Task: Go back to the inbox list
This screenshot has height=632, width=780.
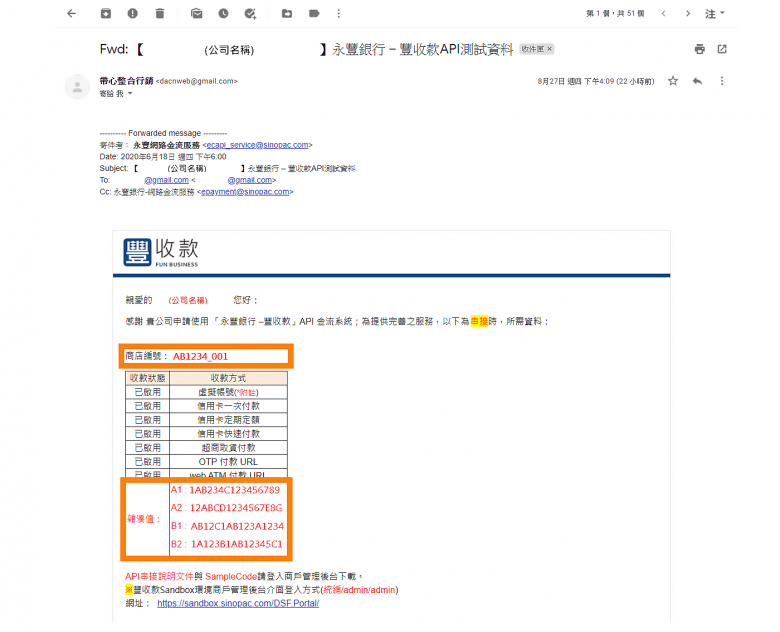Action: [x=72, y=13]
